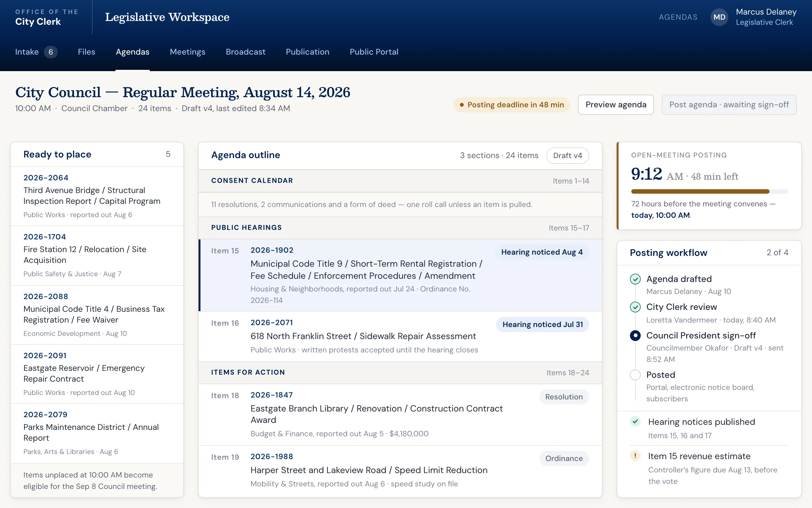This screenshot has height=508, width=812.
Task: Click the City Clerk review checkmark icon
Action: pyautogui.click(x=635, y=307)
